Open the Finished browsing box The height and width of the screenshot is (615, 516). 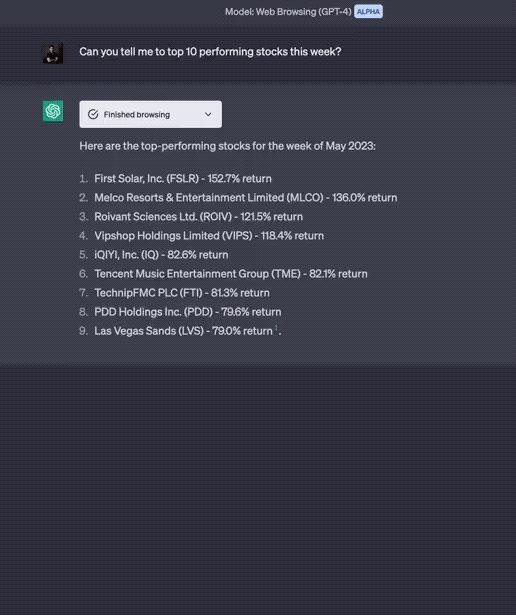pyautogui.click(x=151, y=114)
